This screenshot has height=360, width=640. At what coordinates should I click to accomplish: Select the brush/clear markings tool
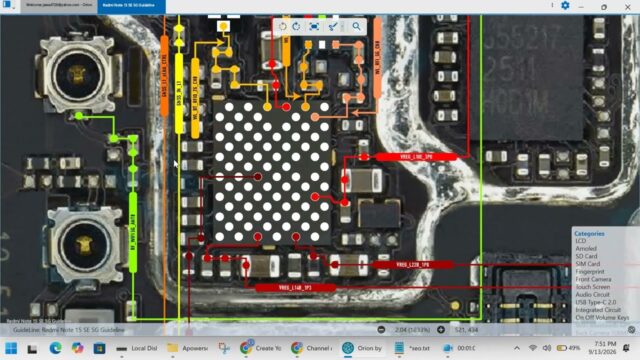pos(333,27)
